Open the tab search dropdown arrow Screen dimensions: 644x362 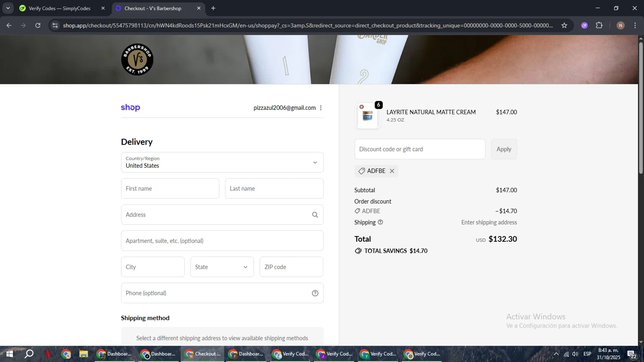pyautogui.click(x=8, y=8)
